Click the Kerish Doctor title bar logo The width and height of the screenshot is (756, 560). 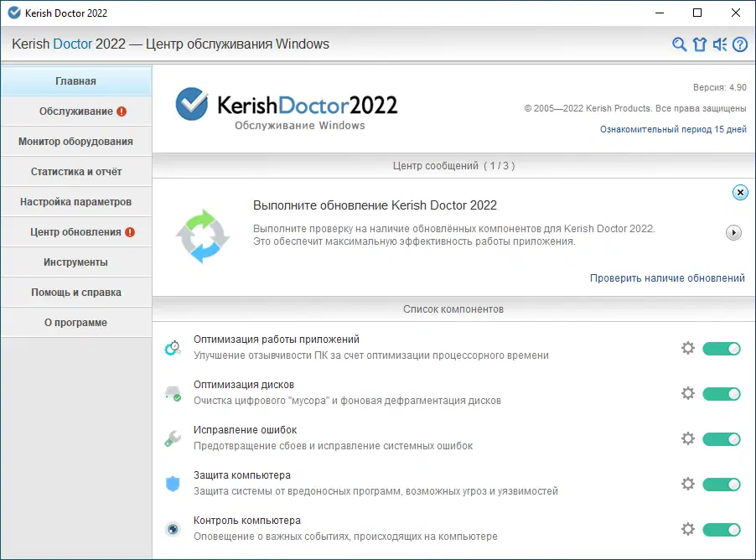tap(14, 13)
